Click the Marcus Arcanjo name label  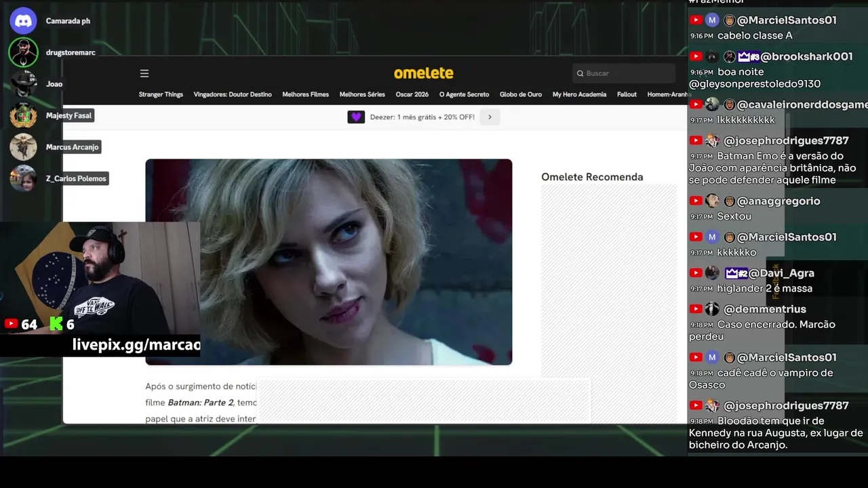tap(72, 147)
